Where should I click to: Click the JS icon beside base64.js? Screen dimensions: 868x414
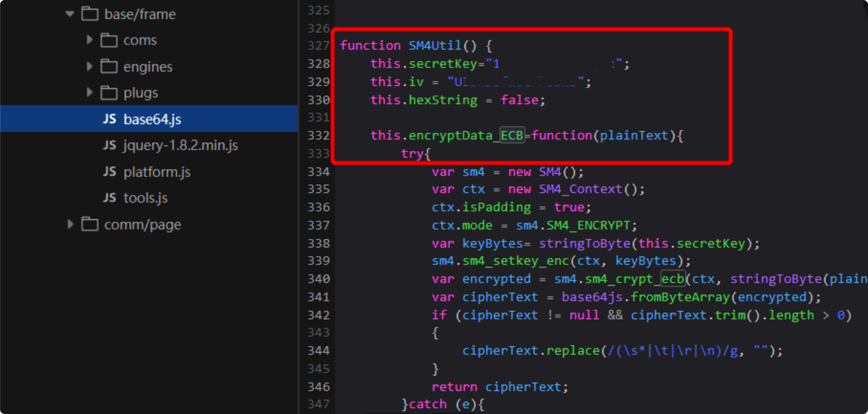pos(110,119)
